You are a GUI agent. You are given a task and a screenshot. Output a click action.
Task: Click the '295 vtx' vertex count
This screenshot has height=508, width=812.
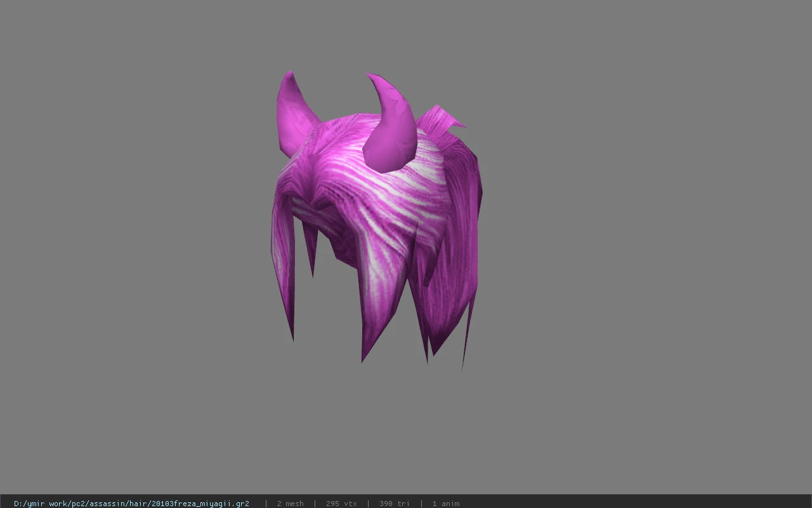point(341,504)
